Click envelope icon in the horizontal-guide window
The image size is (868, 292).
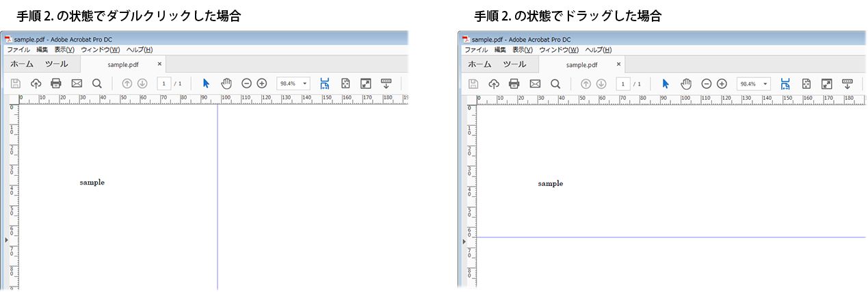535,83
